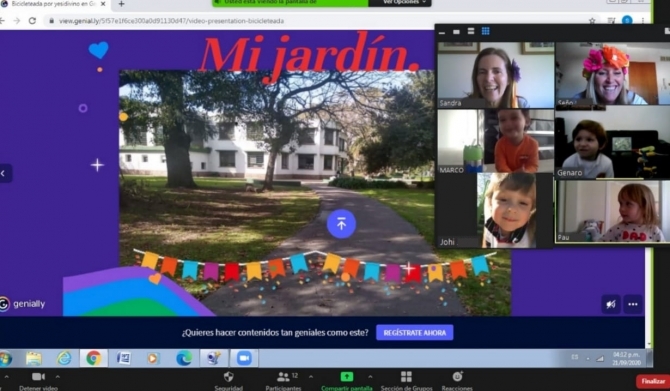This screenshot has height=391, width=670.
Task: Click the red Finalizar button
Action: coord(653,381)
